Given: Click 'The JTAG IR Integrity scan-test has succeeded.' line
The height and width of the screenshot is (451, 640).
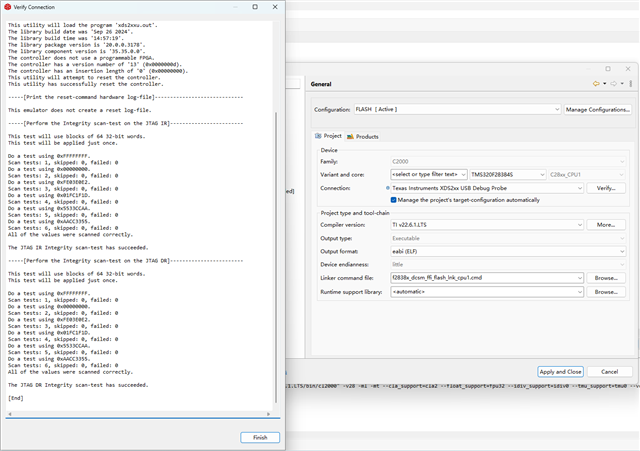Looking at the screenshot, I should (78, 248).
